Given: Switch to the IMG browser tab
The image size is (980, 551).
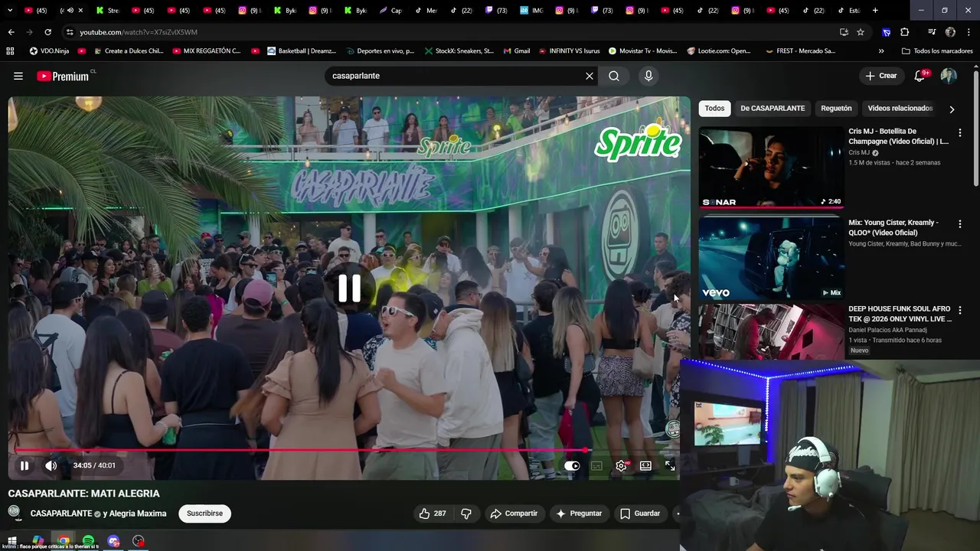Looking at the screenshot, I should 531,11.
